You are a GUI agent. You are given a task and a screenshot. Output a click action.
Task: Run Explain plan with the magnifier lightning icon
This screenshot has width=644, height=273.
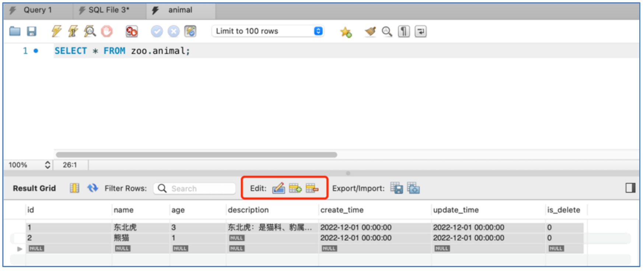[x=90, y=31]
